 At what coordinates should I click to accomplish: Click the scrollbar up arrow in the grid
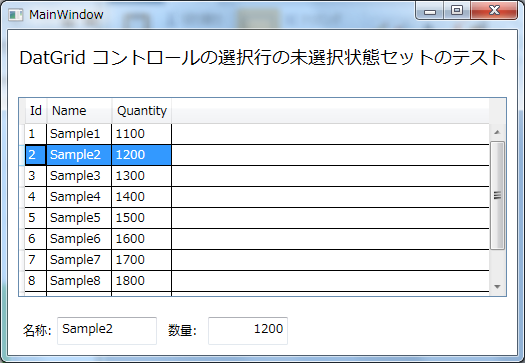point(497,132)
